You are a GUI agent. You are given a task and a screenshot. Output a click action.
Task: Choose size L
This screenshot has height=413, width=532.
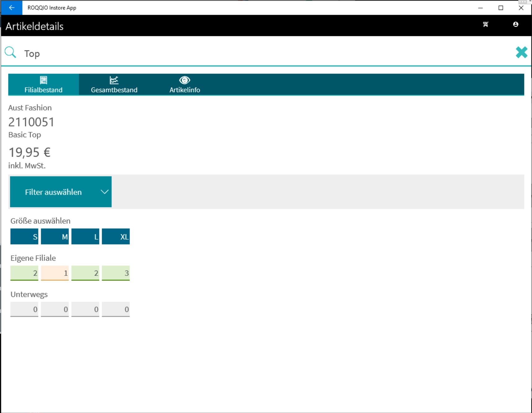[x=85, y=237]
